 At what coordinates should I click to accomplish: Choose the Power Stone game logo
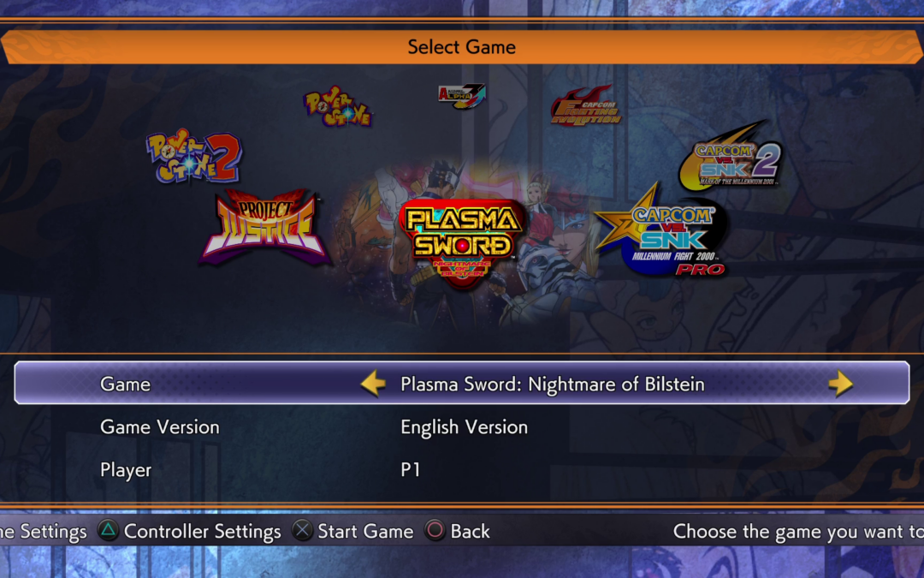(x=338, y=107)
